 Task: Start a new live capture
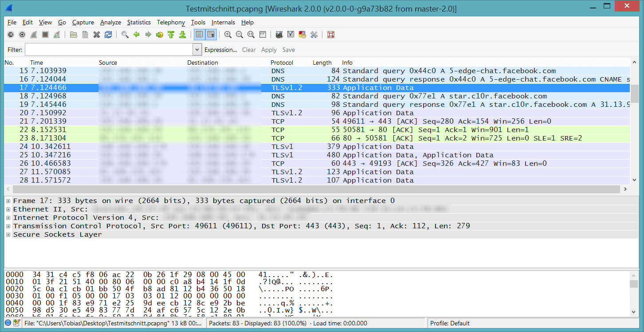(34, 35)
